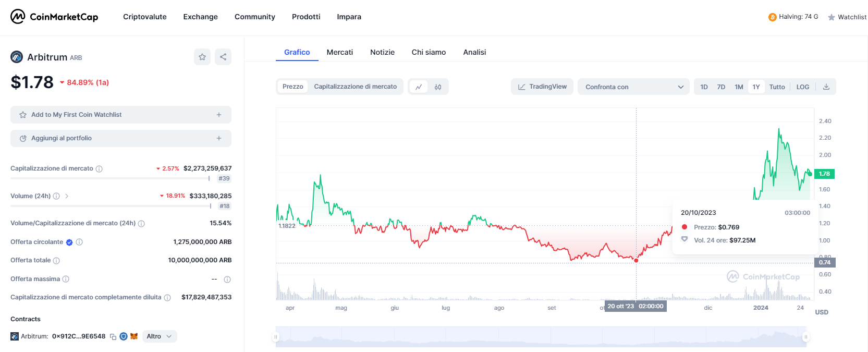Viewport: 868px width, 352px height.
Task: Click the left handle of chart range slider
Action: pos(276,337)
